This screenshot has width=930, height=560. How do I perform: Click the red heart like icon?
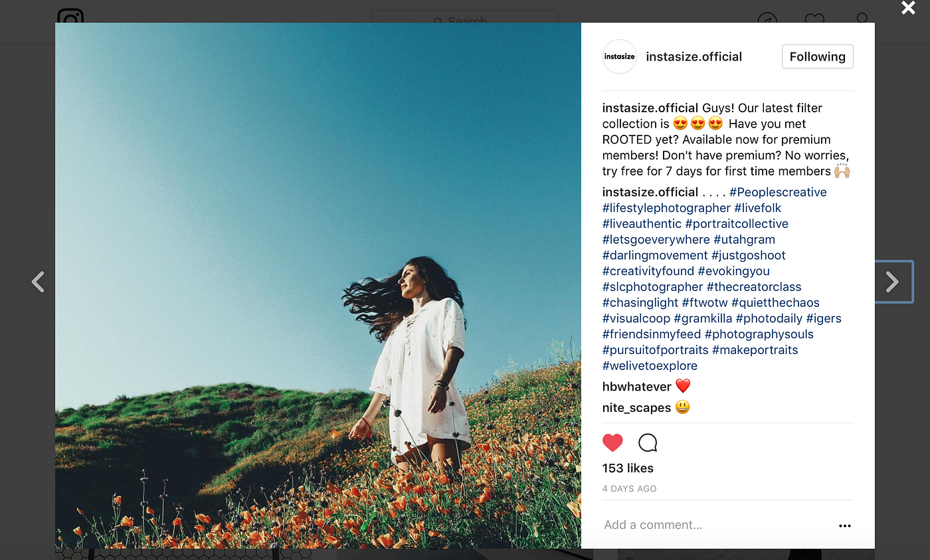[612, 442]
